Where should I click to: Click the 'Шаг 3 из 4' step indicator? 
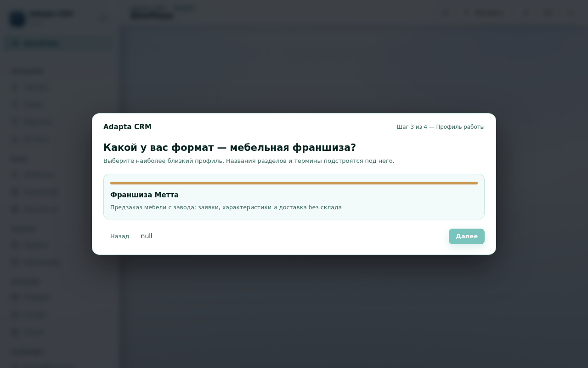tap(441, 127)
